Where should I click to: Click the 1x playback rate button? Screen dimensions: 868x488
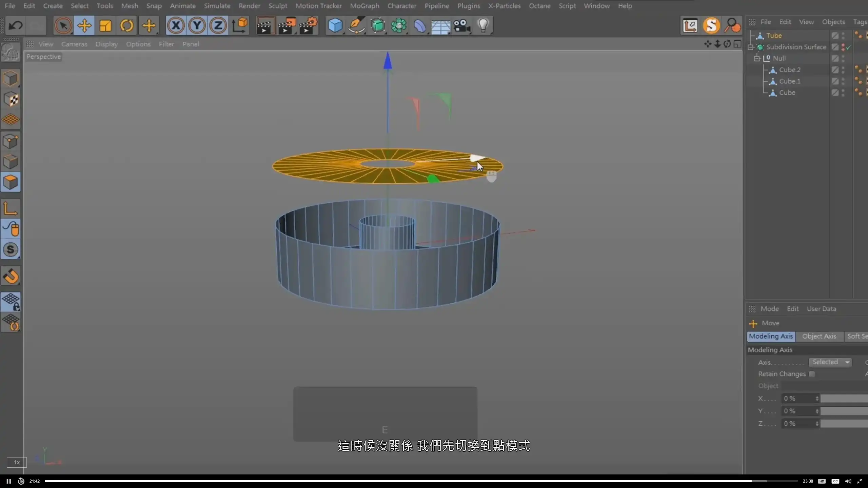pyautogui.click(x=16, y=462)
